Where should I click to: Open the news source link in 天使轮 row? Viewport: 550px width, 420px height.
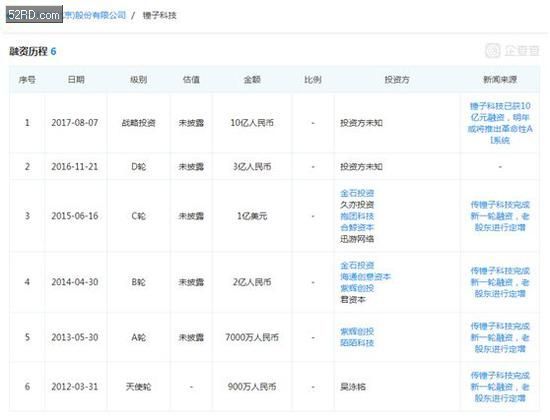500,387
